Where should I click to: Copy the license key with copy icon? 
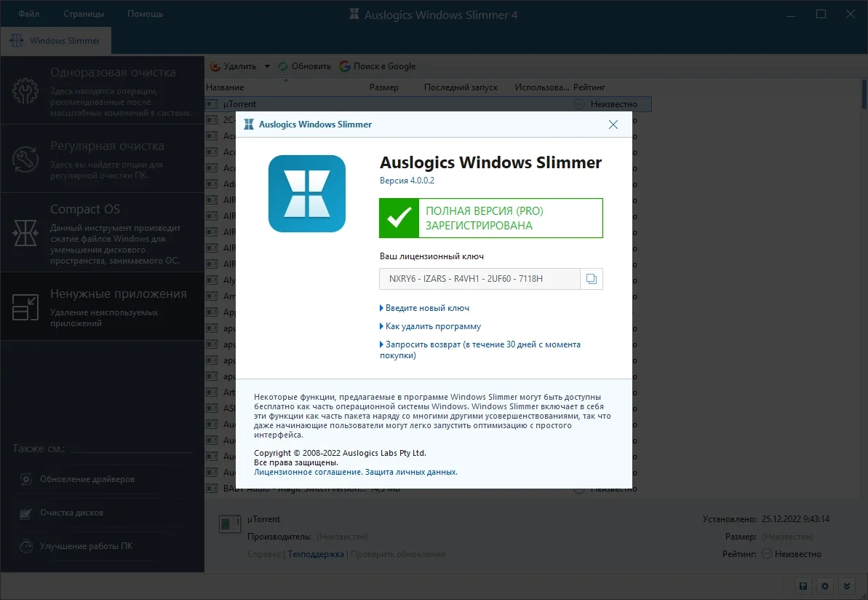(592, 279)
